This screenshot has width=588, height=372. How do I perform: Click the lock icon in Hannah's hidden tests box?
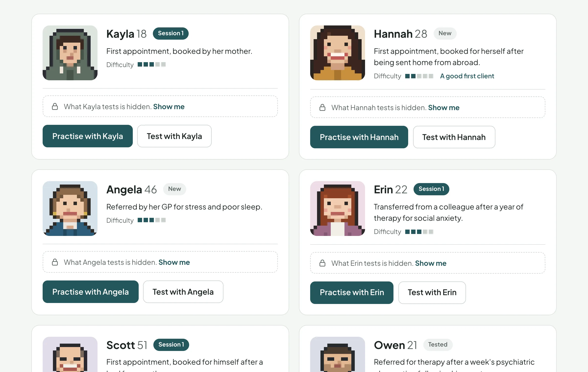tap(322, 107)
